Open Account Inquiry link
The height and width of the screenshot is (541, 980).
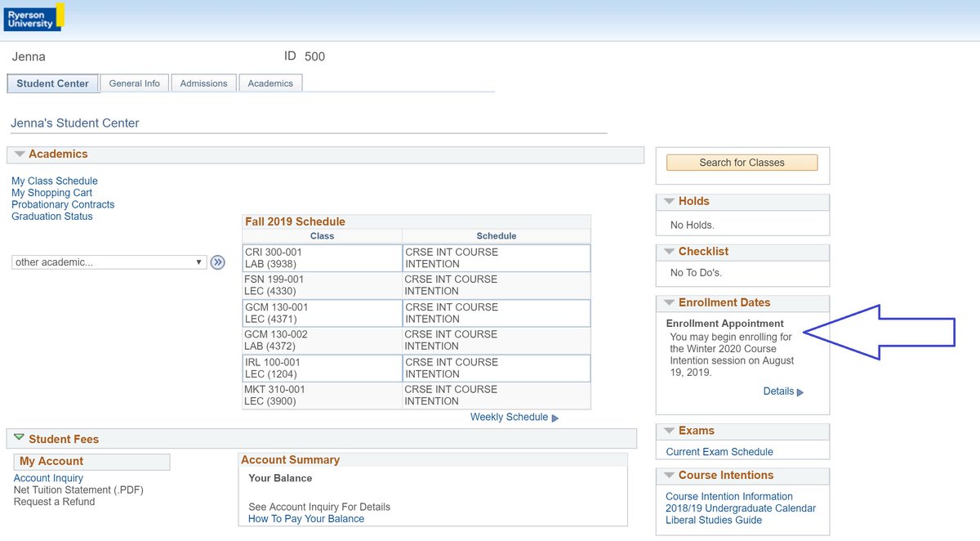pyautogui.click(x=48, y=478)
